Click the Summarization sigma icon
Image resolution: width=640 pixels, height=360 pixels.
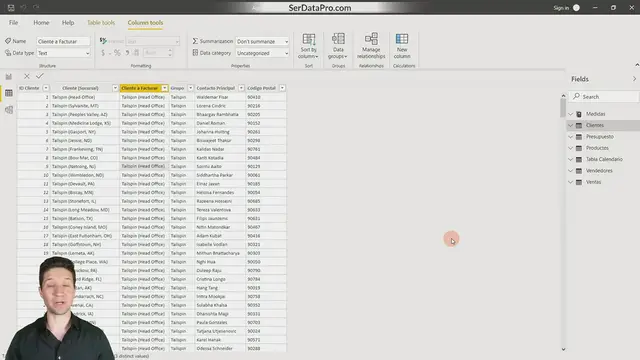point(195,41)
